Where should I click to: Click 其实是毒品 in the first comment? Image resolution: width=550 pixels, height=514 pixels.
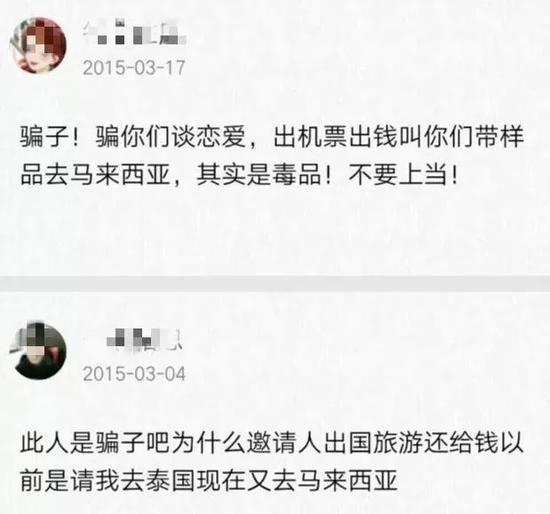point(259,174)
